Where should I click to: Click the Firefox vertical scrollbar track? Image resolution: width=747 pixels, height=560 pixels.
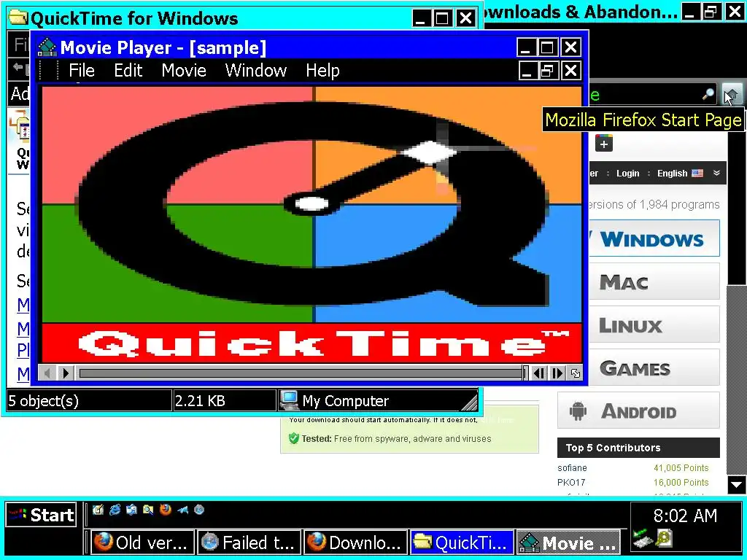point(737,379)
